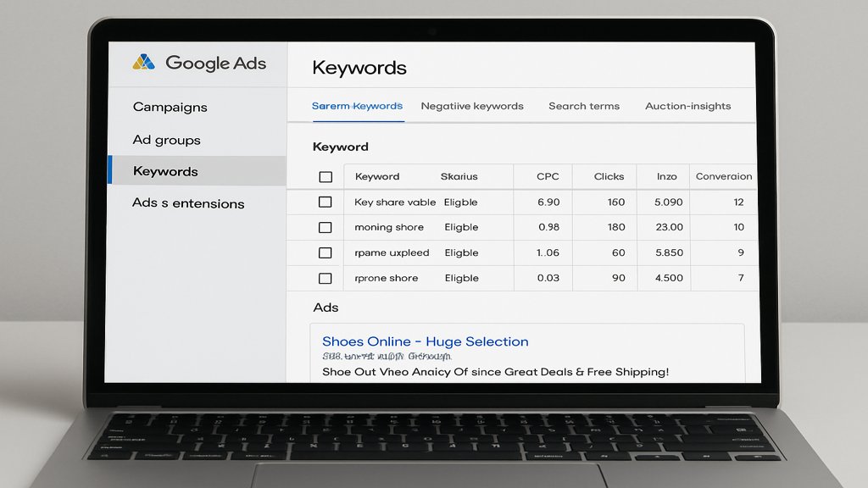
Task: Open the Search terms tab
Action: (x=583, y=107)
